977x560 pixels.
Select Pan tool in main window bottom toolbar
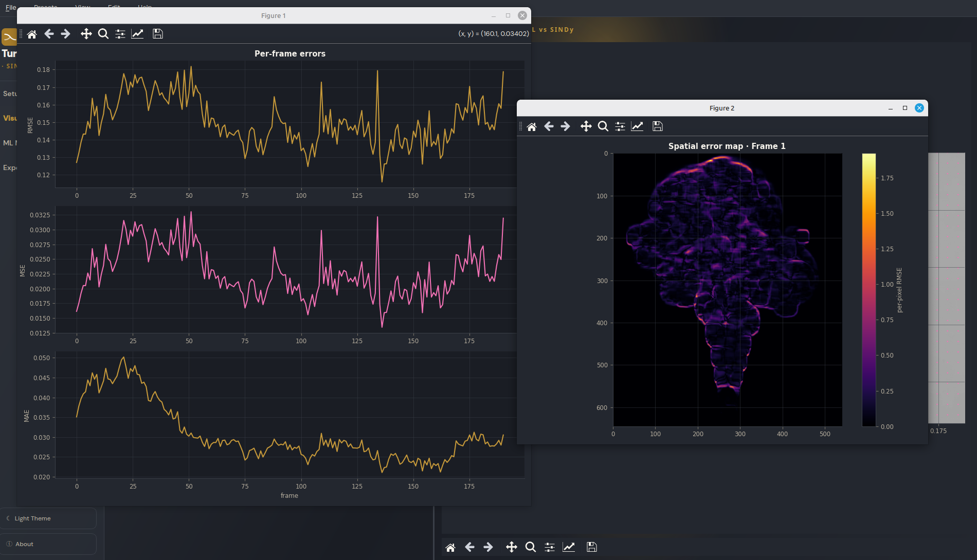[x=512, y=547]
